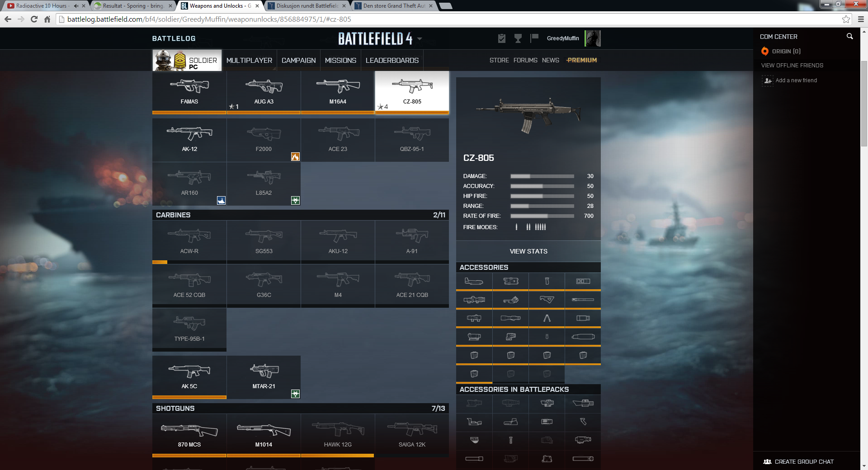The image size is (868, 470).
Task: Click the page vertical scrollbar thumb
Action: coord(864,104)
